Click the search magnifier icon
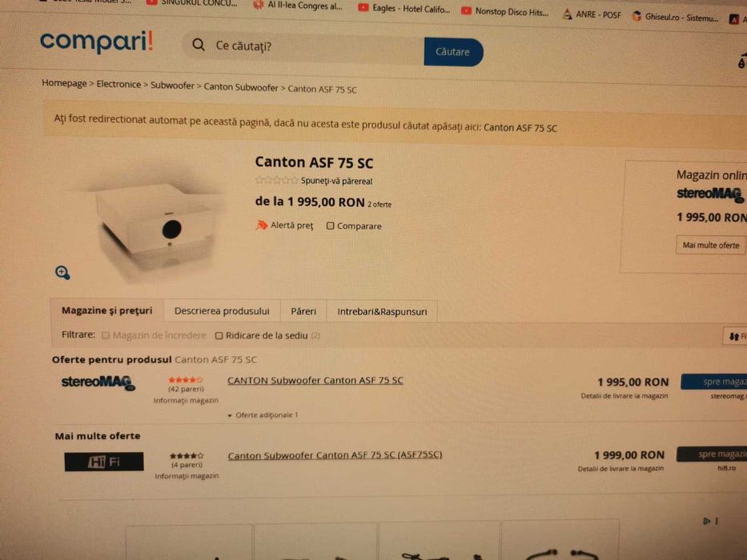Screen dimensions: 747x560 199,46
